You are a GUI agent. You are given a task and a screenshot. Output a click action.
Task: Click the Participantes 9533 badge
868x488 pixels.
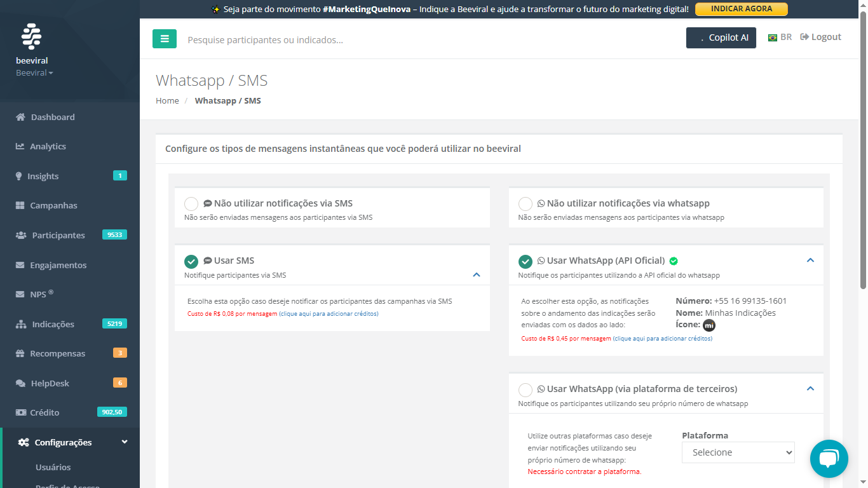coord(114,235)
